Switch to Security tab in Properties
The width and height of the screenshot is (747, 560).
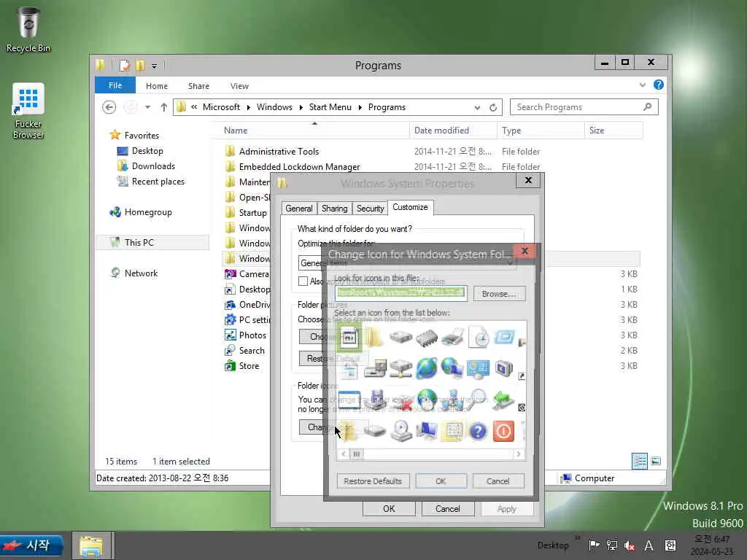point(370,209)
